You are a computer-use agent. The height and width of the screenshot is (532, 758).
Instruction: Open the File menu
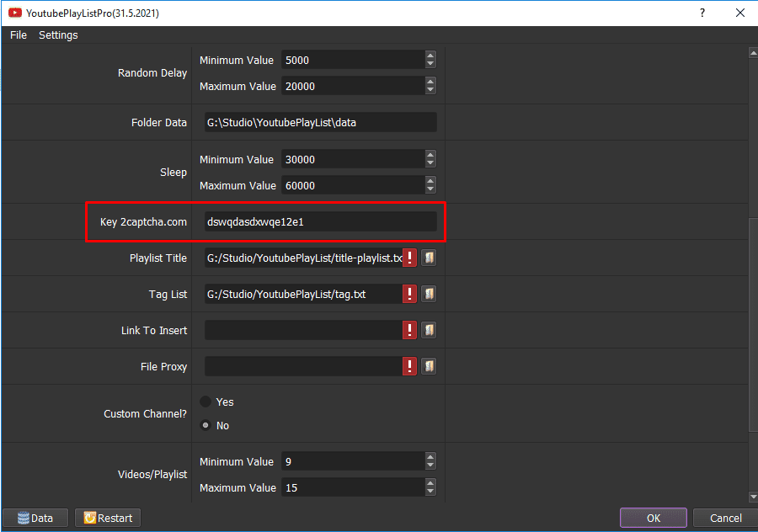[x=19, y=35]
